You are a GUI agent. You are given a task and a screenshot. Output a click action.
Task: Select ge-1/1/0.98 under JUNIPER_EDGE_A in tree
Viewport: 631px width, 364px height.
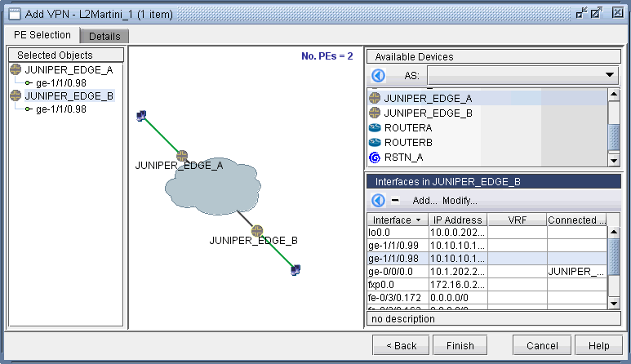[x=61, y=82]
